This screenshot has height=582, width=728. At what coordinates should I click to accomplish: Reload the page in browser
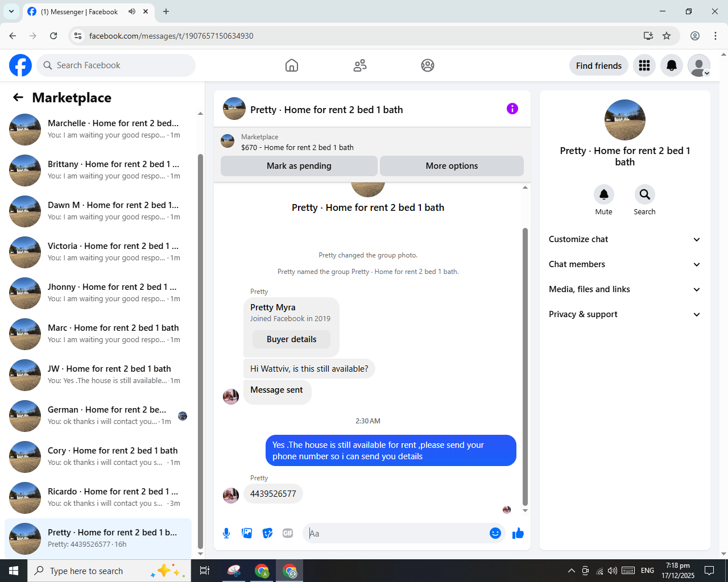pos(53,36)
